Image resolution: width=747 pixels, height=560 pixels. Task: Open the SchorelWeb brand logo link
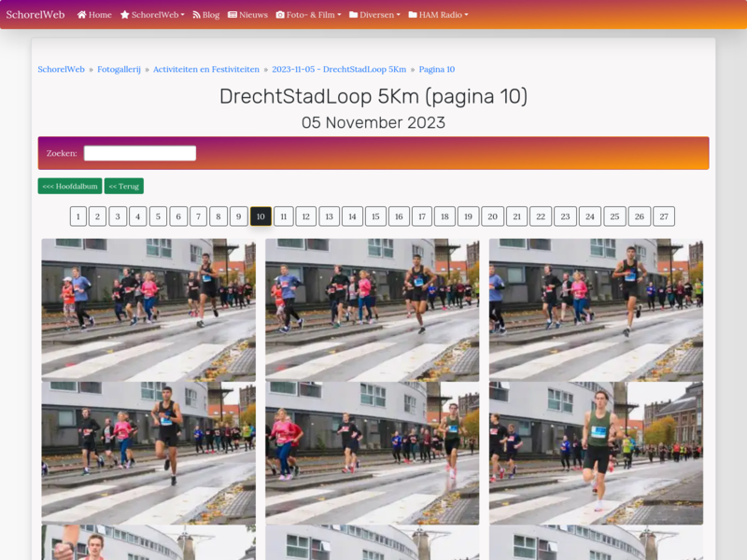35,15
